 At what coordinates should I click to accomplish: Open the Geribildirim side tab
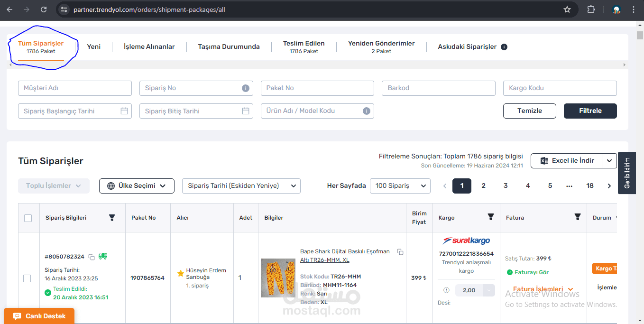pyautogui.click(x=627, y=173)
